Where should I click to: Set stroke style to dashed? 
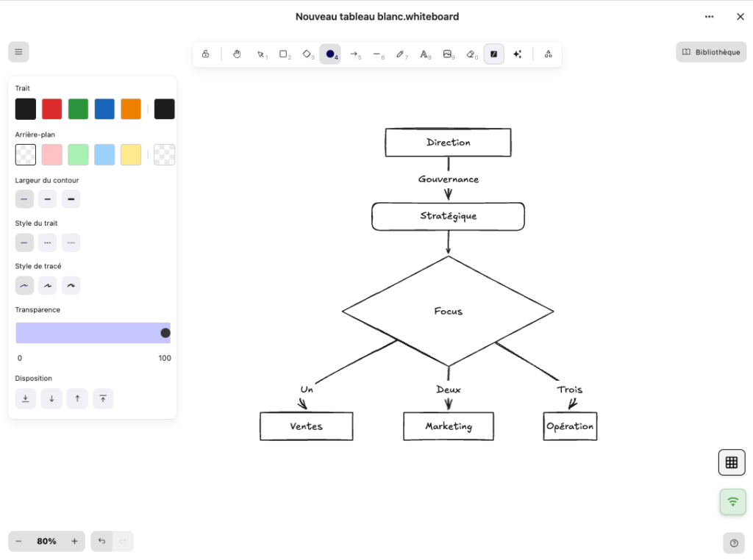tap(47, 243)
